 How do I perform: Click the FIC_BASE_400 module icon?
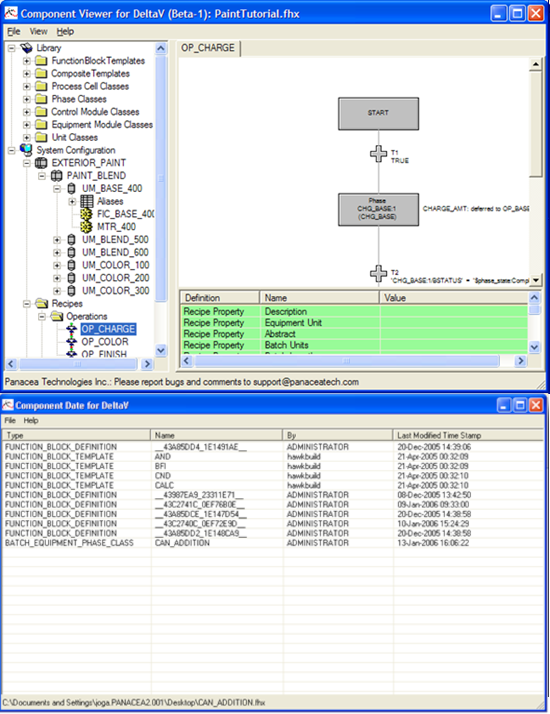[87, 214]
